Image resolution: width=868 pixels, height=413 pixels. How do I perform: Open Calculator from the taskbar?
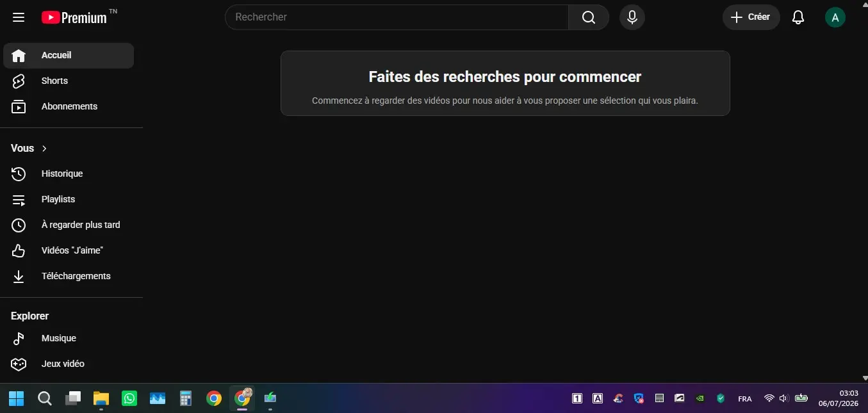click(x=186, y=398)
